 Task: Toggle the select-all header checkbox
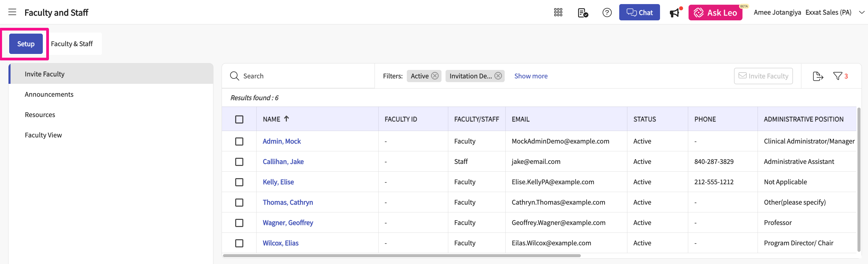pos(239,119)
